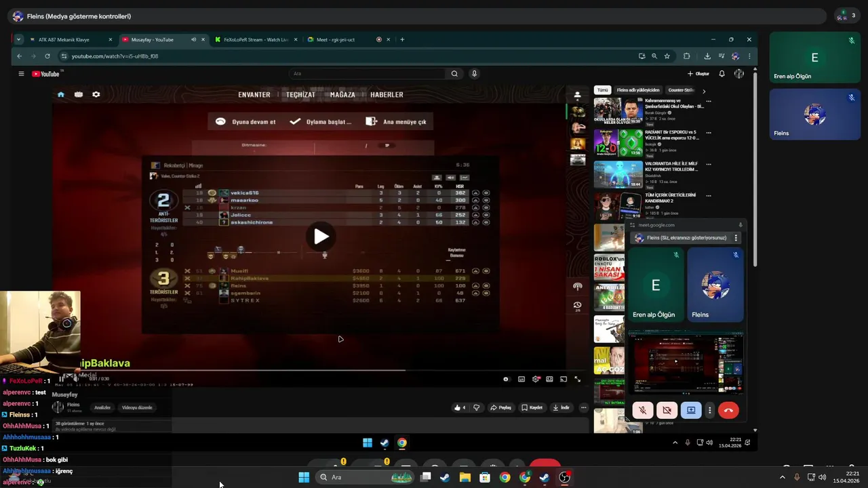Bookmark this page with the star
The width and height of the screenshot is (868, 488).
coord(667,56)
